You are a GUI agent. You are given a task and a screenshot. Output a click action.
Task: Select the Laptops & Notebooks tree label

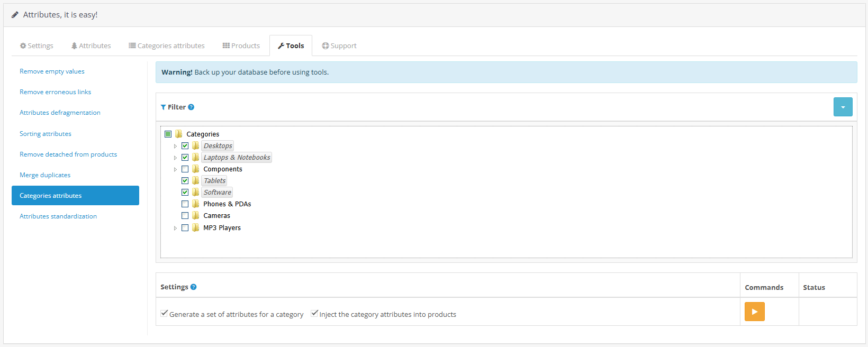click(x=237, y=158)
